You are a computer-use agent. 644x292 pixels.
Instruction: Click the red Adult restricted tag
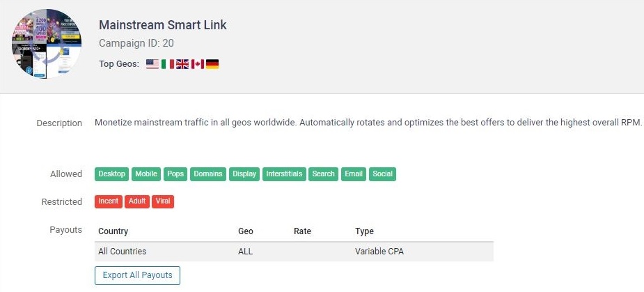[x=137, y=201]
